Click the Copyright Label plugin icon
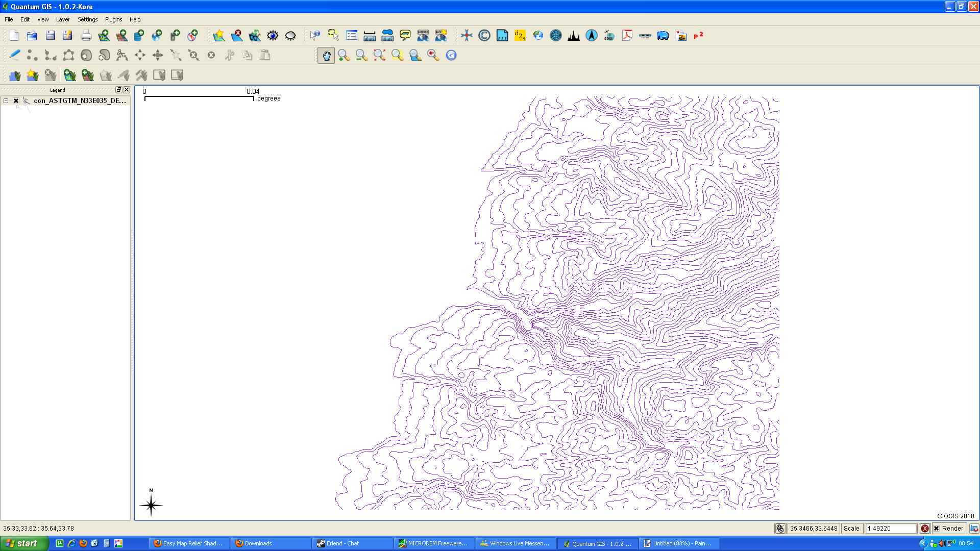The height and width of the screenshot is (551, 980). pyautogui.click(x=484, y=35)
